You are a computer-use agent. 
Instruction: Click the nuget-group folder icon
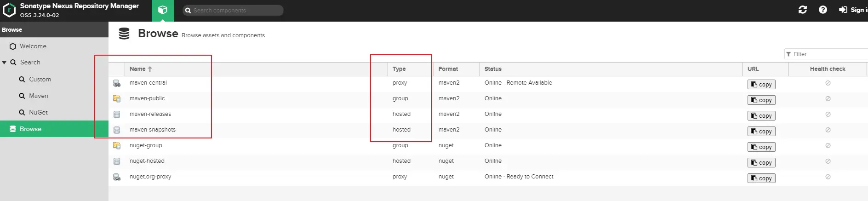[117, 146]
